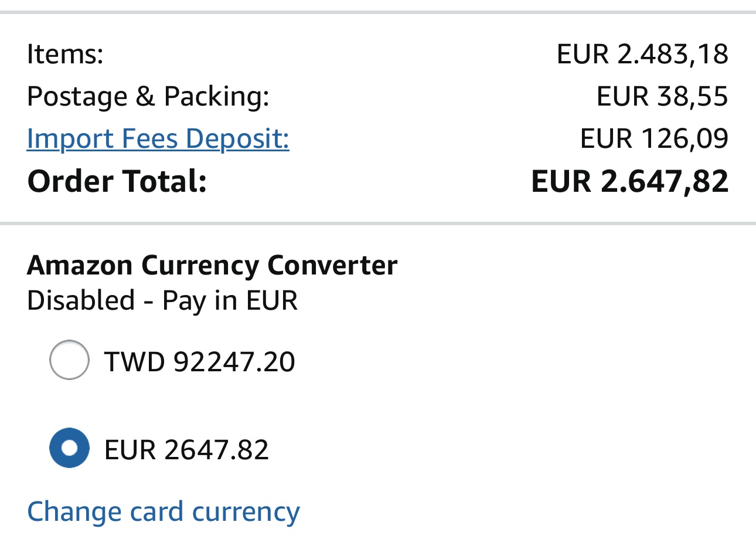This screenshot has width=756, height=549.
Task: Click the postage amount EUR 38,55
Action: click(x=662, y=96)
